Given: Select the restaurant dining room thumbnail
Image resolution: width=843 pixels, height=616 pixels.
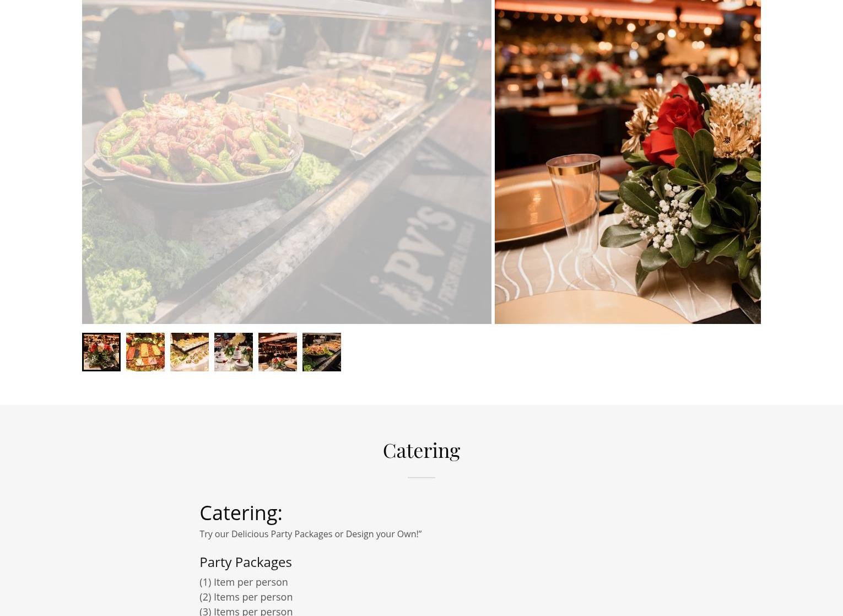Looking at the screenshot, I should coord(278,352).
